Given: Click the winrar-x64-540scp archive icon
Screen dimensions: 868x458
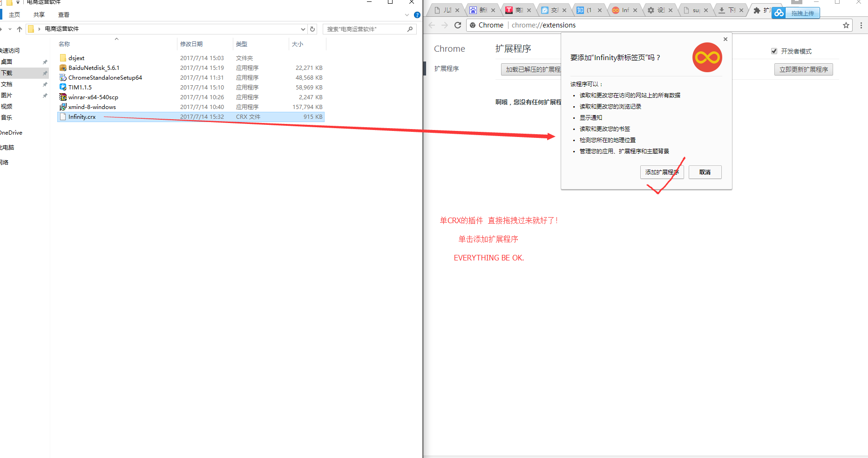Looking at the screenshot, I should [x=63, y=97].
